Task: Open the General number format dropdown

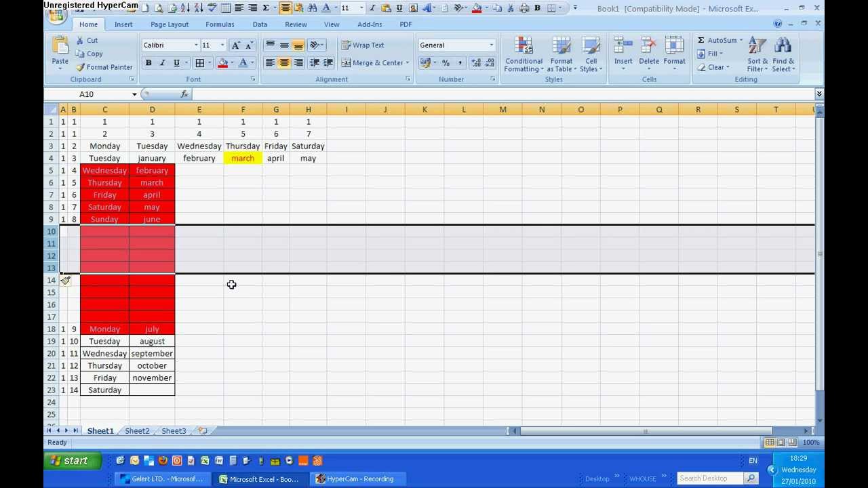Action: [x=491, y=45]
